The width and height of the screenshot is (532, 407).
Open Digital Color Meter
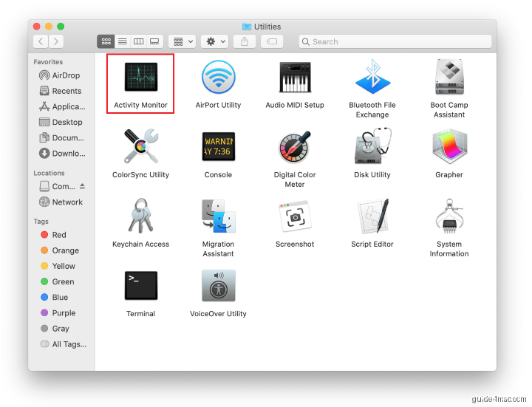click(295, 146)
